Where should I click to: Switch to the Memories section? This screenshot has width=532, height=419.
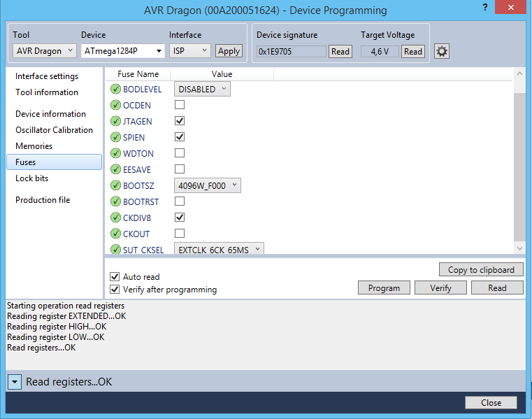tap(34, 146)
